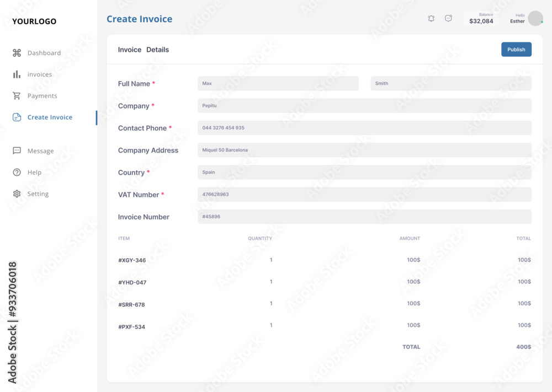
Task: Click the Message speech bubble icon
Action: coord(17,151)
